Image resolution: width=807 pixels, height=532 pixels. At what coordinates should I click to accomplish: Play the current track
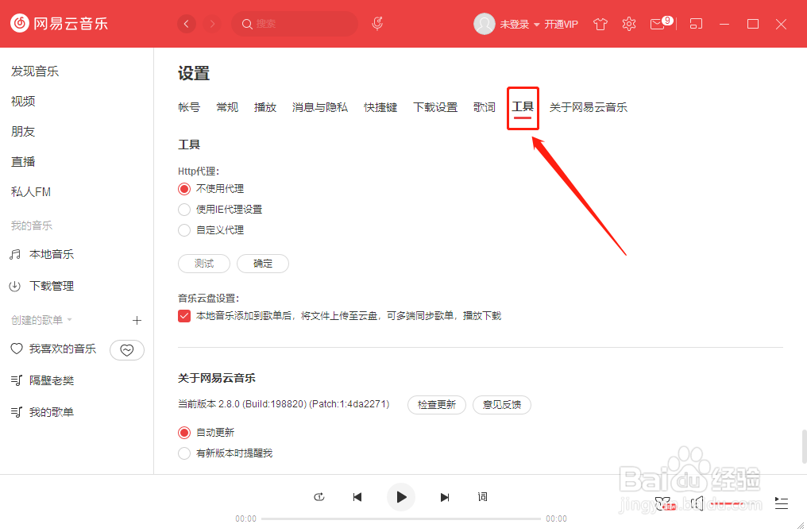point(400,496)
